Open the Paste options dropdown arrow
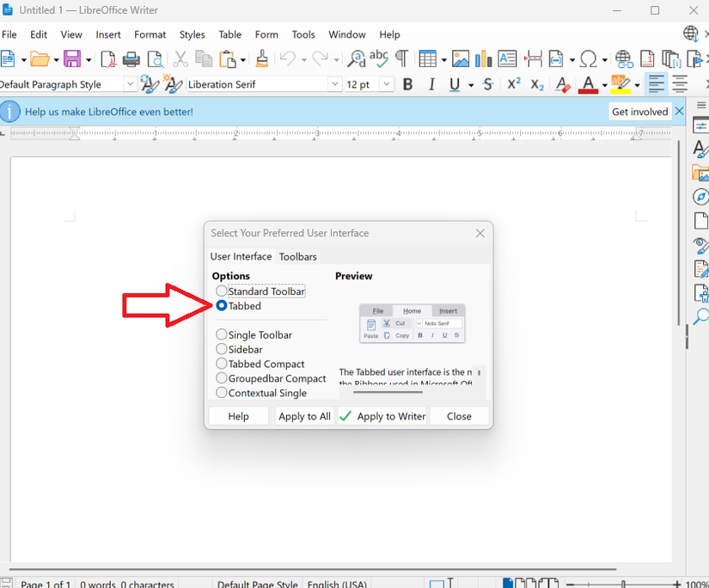709x588 pixels. click(x=243, y=59)
